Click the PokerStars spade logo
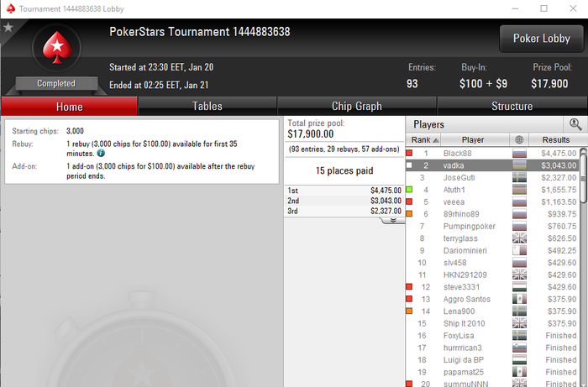This screenshot has height=387, width=588. coord(56,48)
